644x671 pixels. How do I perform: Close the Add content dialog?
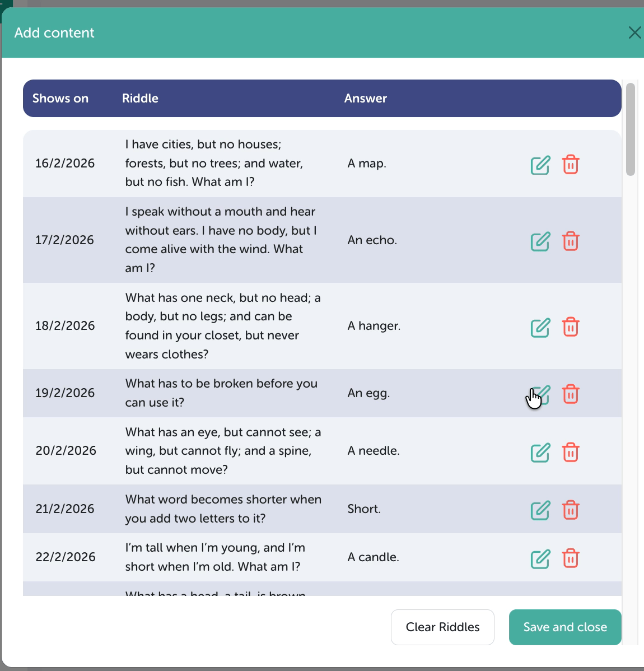coord(634,32)
